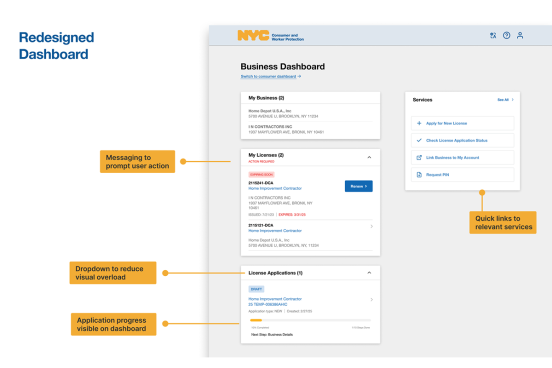Select I N CONTRACTORS INC in My Business
Screen dimensions: 552x368
pos(270,126)
